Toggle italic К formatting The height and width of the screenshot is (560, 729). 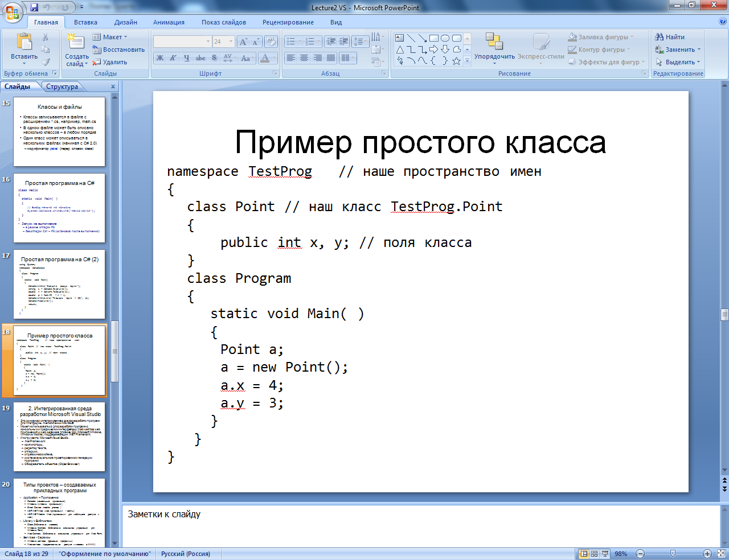pos(173,58)
